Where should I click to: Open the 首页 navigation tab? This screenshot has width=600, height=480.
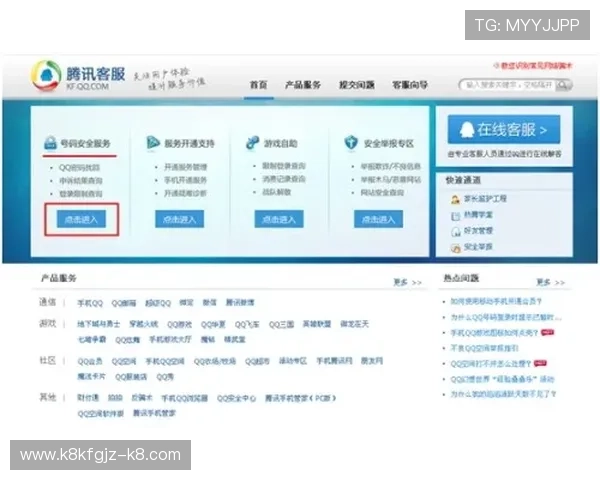pos(259,85)
